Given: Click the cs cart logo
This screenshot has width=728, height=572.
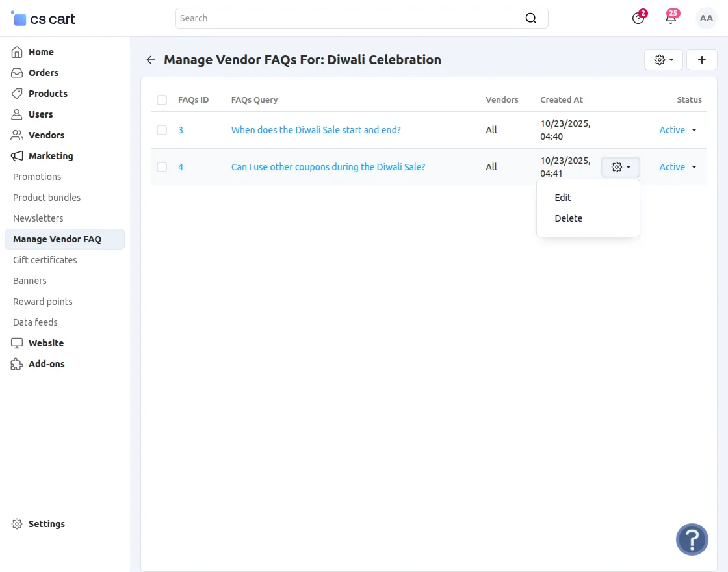Looking at the screenshot, I should point(44,19).
